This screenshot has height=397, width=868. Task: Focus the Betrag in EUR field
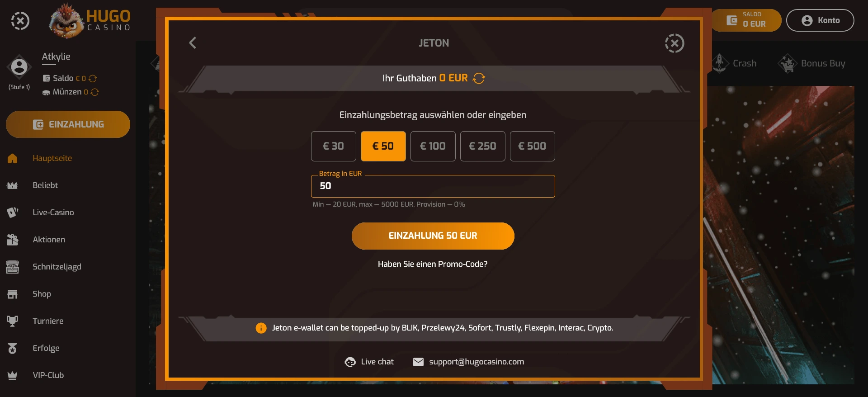coord(433,186)
